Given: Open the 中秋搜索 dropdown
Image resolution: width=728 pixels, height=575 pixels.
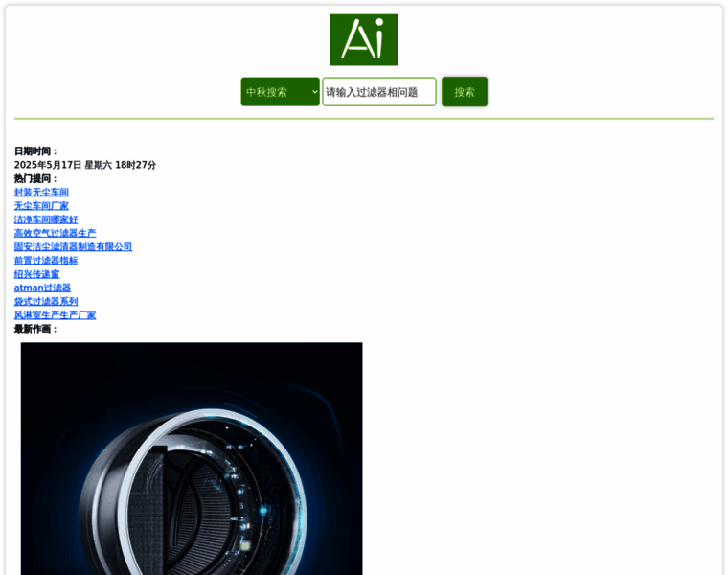Looking at the screenshot, I should pyautogui.click(x=280, y=92).
